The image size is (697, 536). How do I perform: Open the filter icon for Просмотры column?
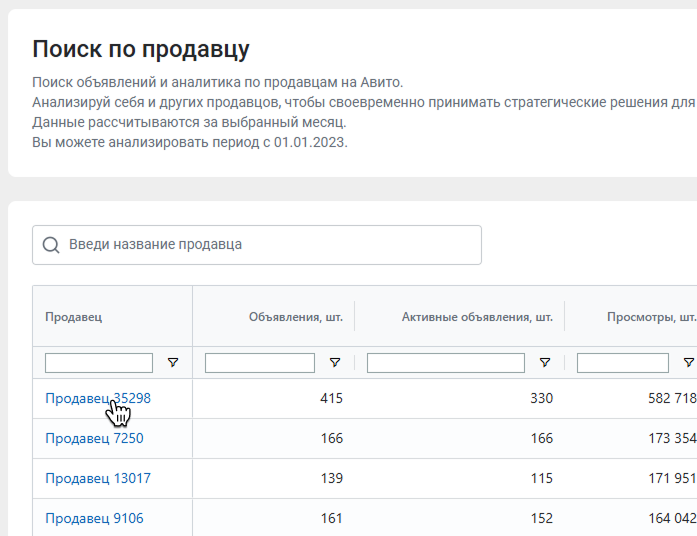(x=689, y=363)
